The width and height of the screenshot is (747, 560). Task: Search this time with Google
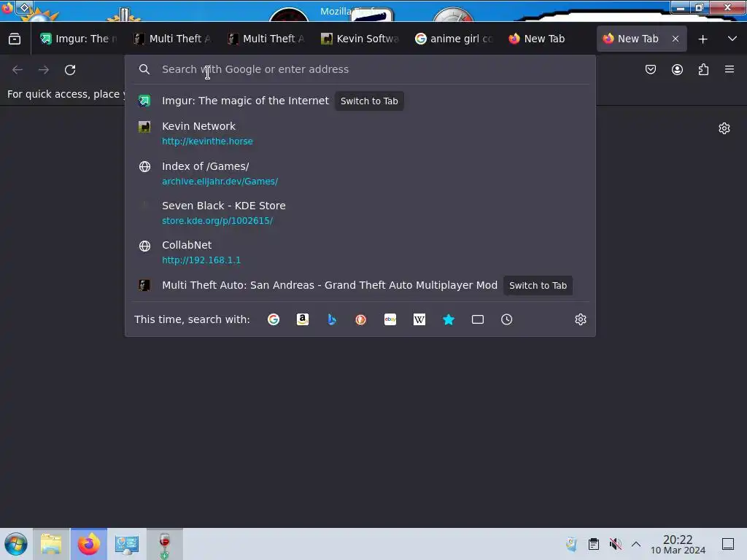(x=274, y=319)
